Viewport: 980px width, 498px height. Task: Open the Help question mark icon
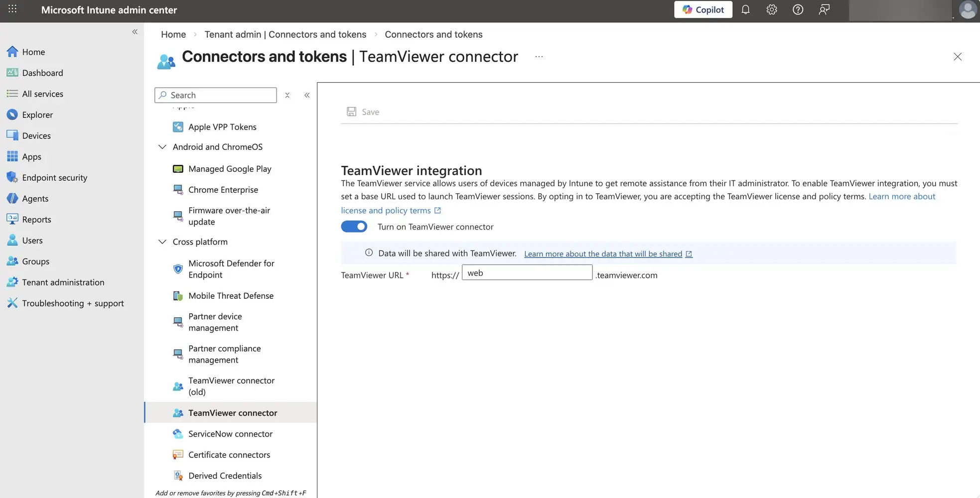pyautogui.click(x=798, y=9)
